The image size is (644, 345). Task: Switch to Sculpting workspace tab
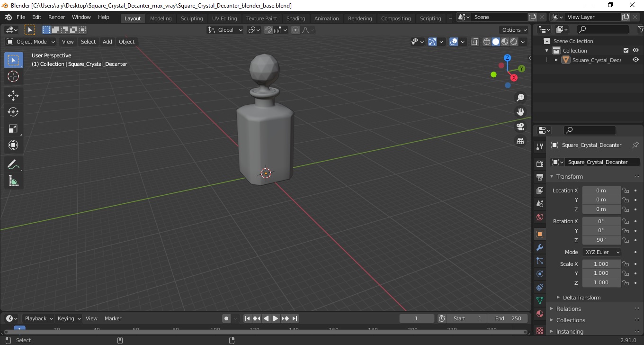(192, 18)
